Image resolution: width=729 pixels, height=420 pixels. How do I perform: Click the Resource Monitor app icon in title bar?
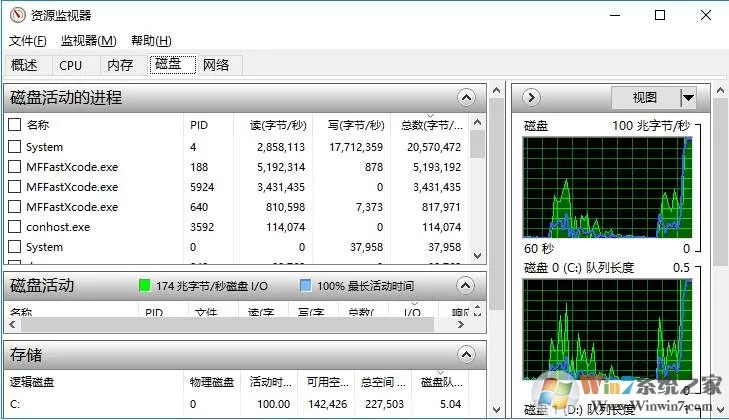18,15
